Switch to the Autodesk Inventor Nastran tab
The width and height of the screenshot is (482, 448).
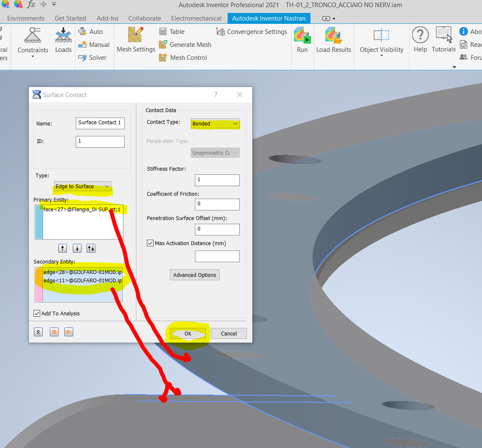click(269, 18)
